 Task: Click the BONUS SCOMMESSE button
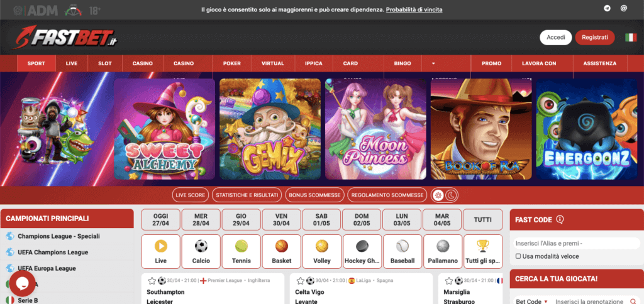click(314, 195)
